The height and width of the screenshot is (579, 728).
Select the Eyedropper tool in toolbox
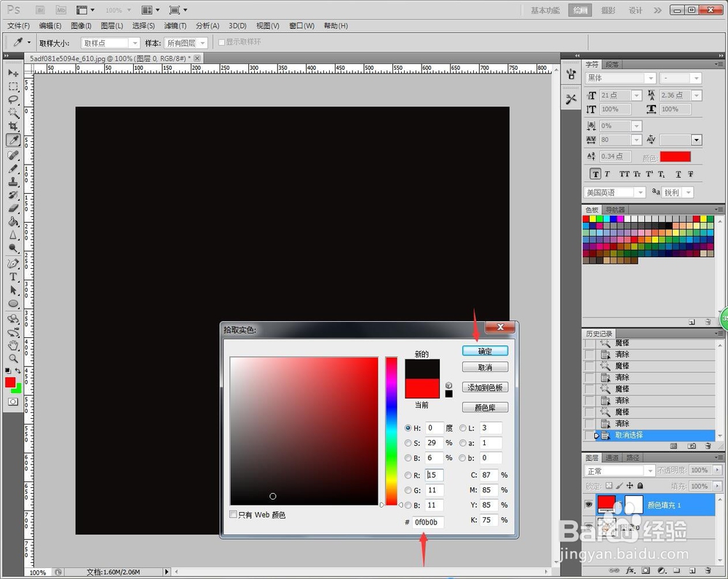click(x=13, y=140)
